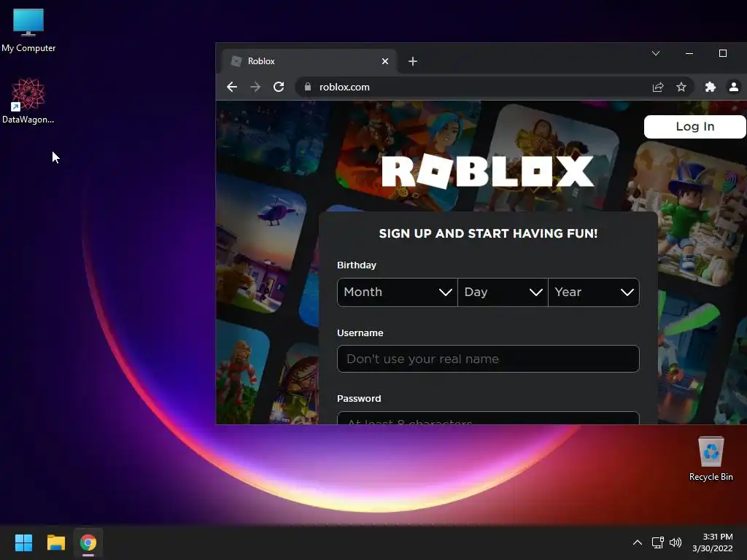
Task: Open Chrome extensions puzzle icon
Action: 711,87
